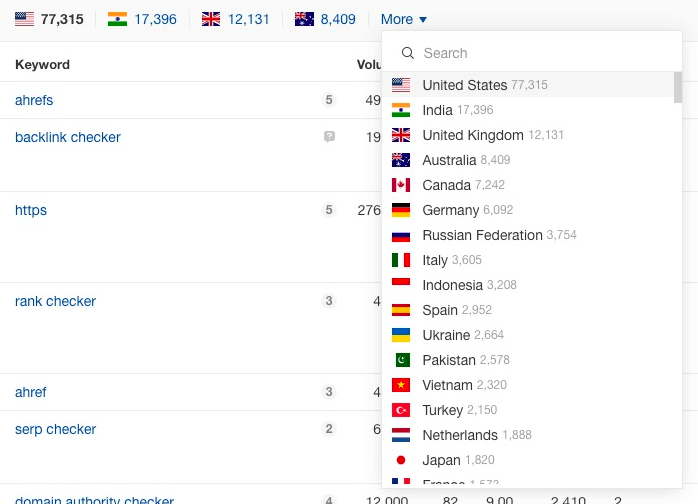Click the scrollbar thumb in country dropdown
The height and width of the screenshot is (504, 698).
[678, 87]
